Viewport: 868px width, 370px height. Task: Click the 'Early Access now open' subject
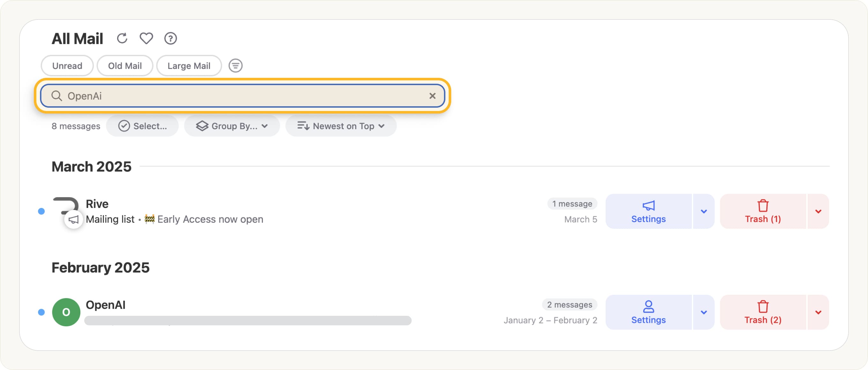[x=210, y=219]
